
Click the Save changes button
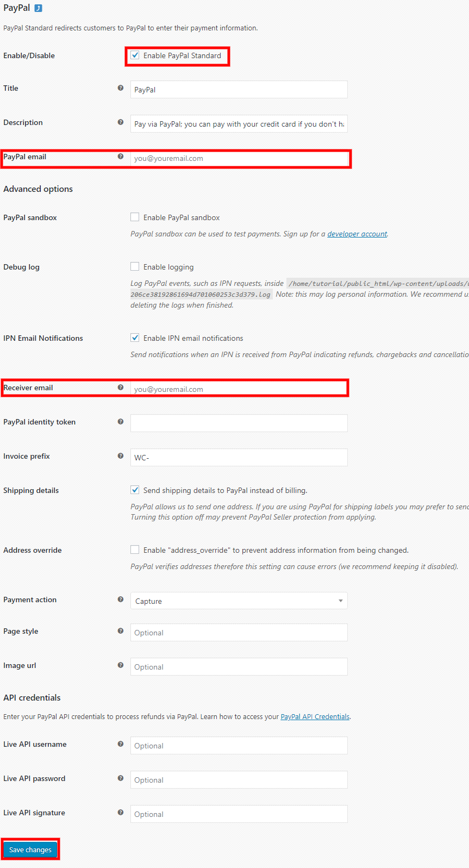pyautogui.click(x=30, y=849)
